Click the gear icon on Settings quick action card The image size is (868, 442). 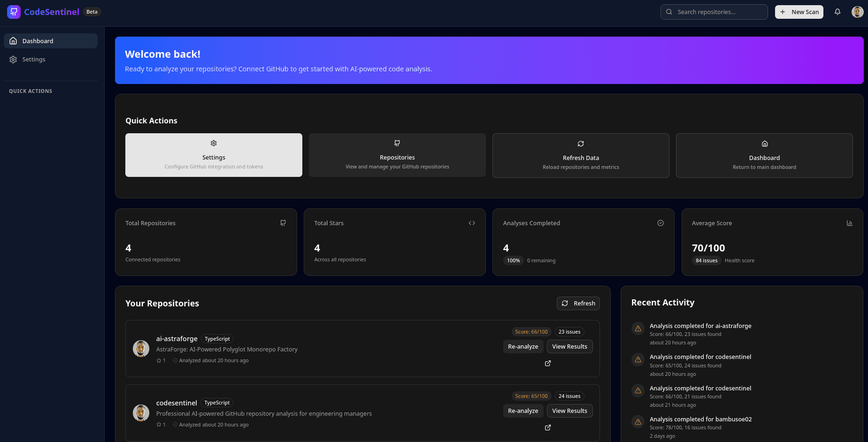point(214,143)
